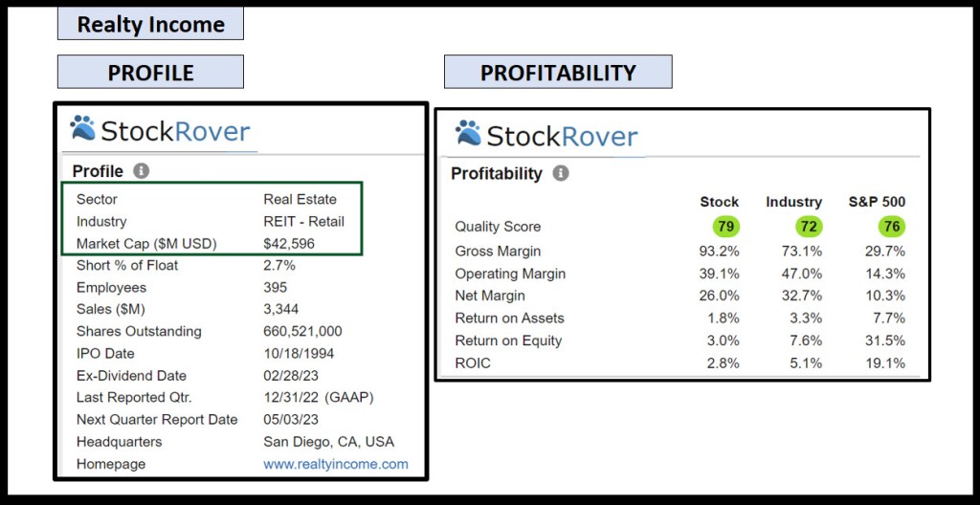Click the S&P 500 quality score 76 badge

(891, 227)
